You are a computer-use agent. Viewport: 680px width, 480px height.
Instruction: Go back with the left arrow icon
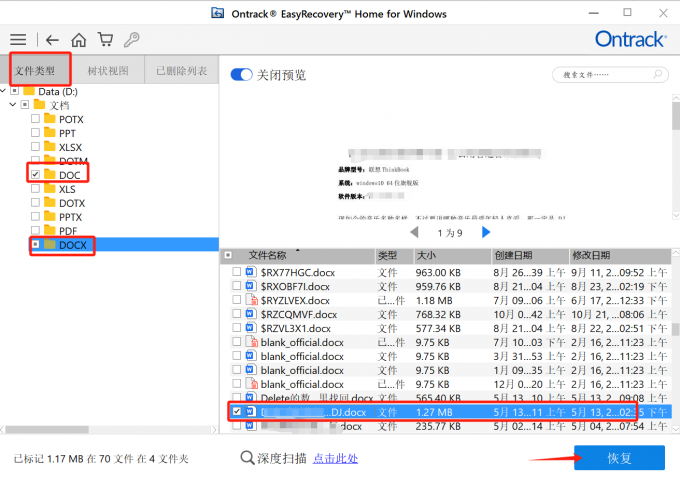tap(52, 40)
